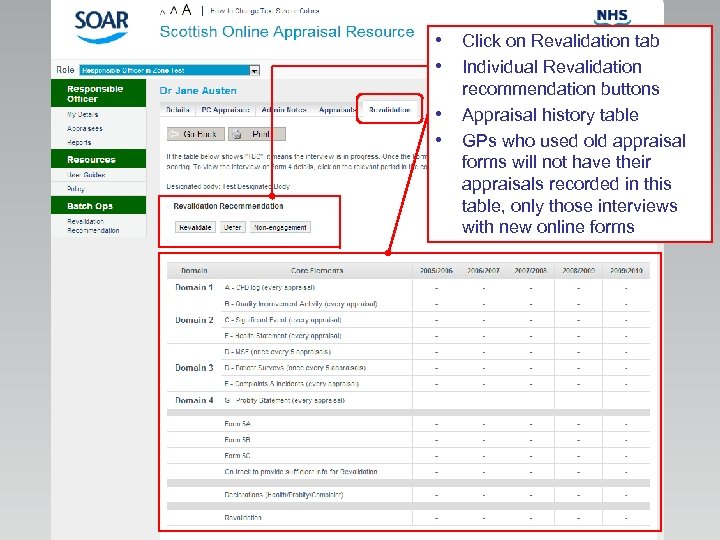Screen dimensions: 720x540
Task: Click the SOAR logo
Action: (101, 27)
